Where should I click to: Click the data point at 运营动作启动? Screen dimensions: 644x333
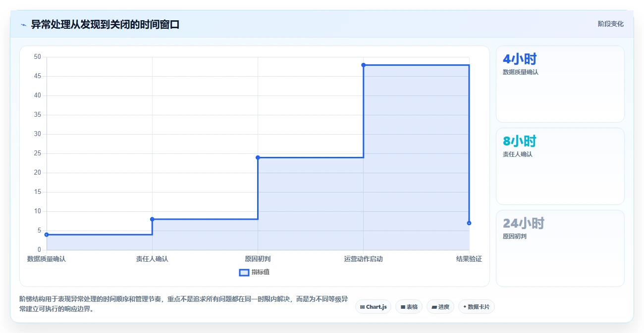pyautogui.click(x=363, y=65)
